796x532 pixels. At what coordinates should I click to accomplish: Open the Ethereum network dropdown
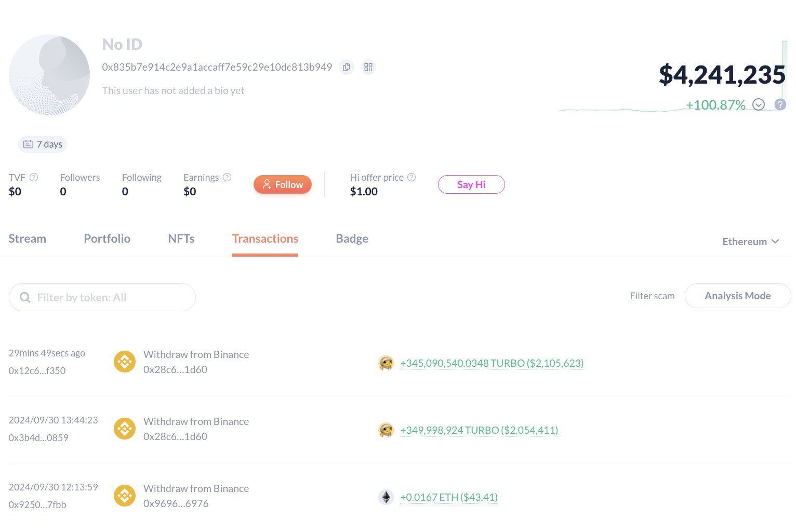tap(750, 242)
